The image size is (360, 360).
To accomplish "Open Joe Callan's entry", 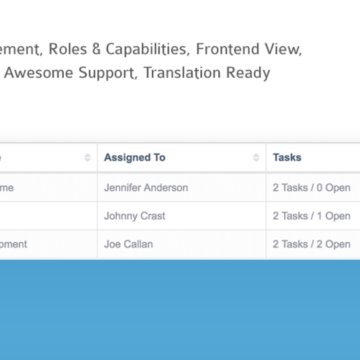I will (128, 244).
